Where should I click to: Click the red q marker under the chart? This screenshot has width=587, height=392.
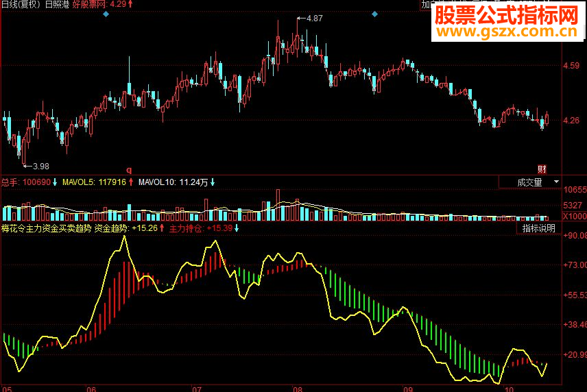coord(129,170)
